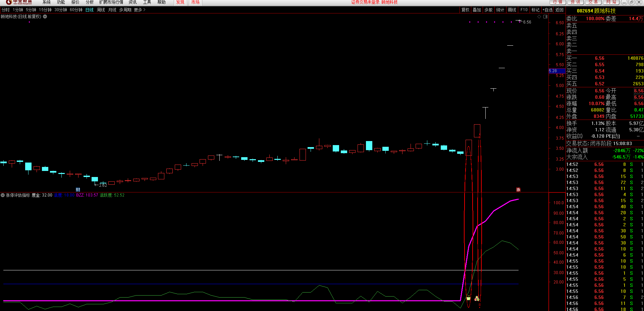This screenshot has width=644, height=311.
Task: Toggle 叠加 overlay mode
Action: [x=477, y=10]
